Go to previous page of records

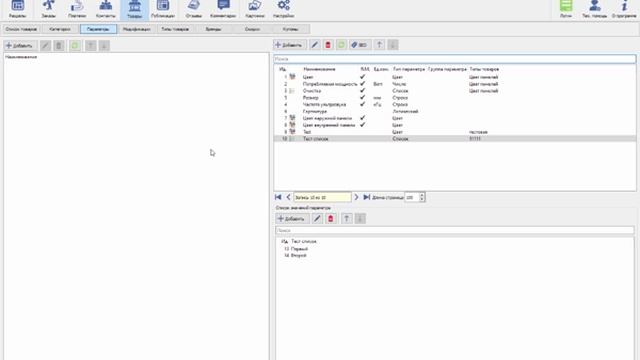click(x=288, y=197)
